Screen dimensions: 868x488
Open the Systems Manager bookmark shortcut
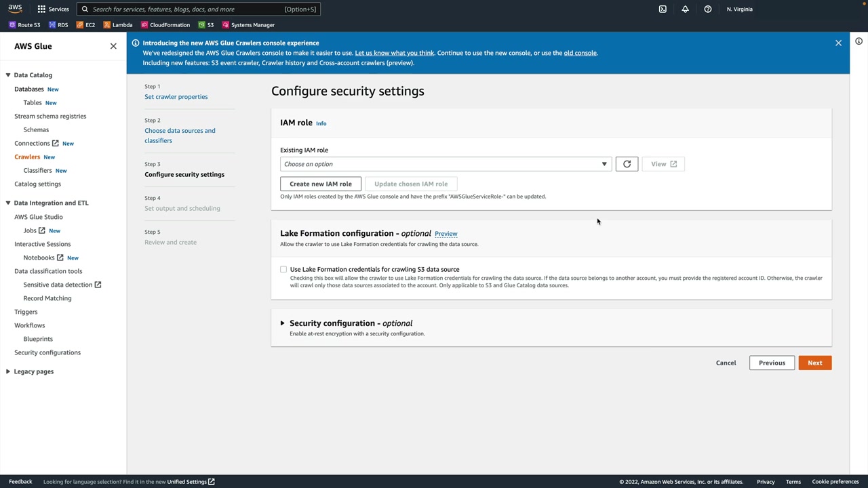coord(248,25)
